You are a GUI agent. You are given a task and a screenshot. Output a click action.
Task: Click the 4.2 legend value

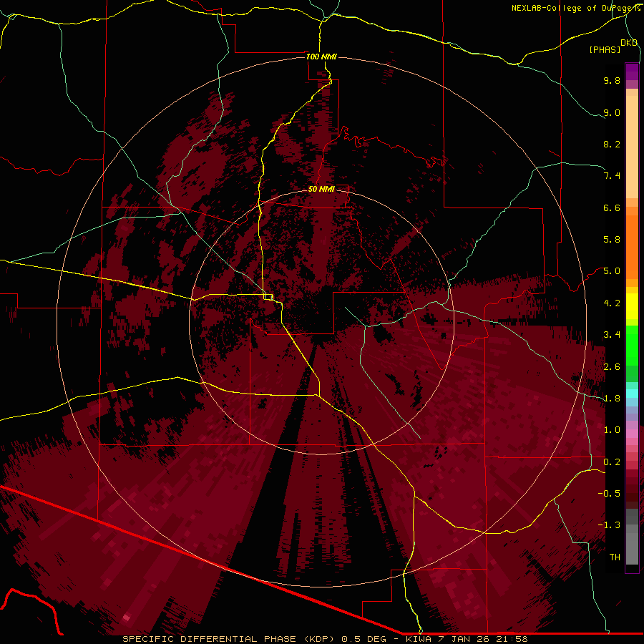(612, 303)
